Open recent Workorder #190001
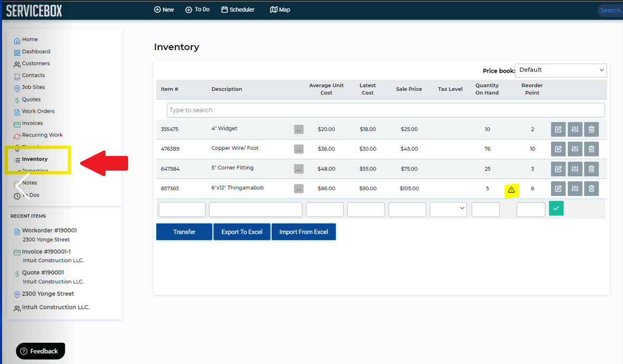Image resolution: width=623 pixels, height=364 pixels. (x=49, y=231)
